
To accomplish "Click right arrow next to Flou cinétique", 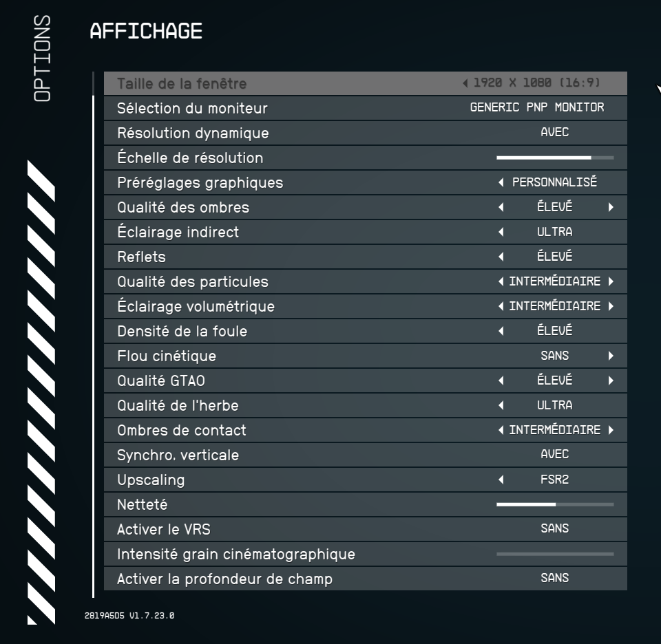I will pyautogui.click(x=611, y=356).
